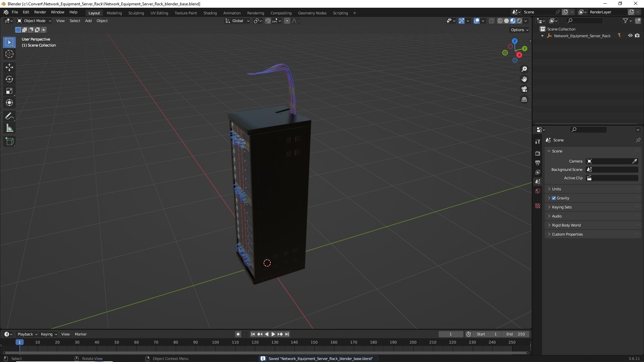The height and width of the screenshot is (362, 644).
Task: Expand the Network_Equipment_Server_Rack collection
Action: pyautogui.click(x=542, y=36)
